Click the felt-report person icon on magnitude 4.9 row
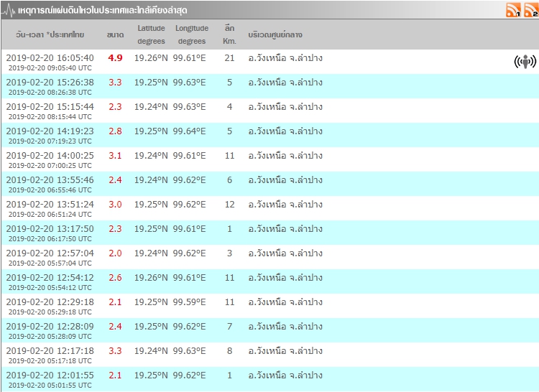This screenshot has height=392, width=539. (525, 62)
